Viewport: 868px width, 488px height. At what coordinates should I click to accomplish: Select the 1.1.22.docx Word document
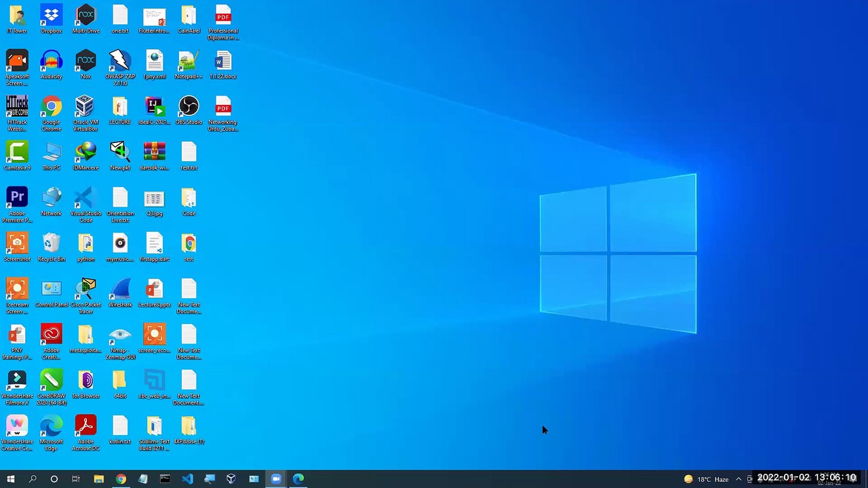tap(223, 65)
